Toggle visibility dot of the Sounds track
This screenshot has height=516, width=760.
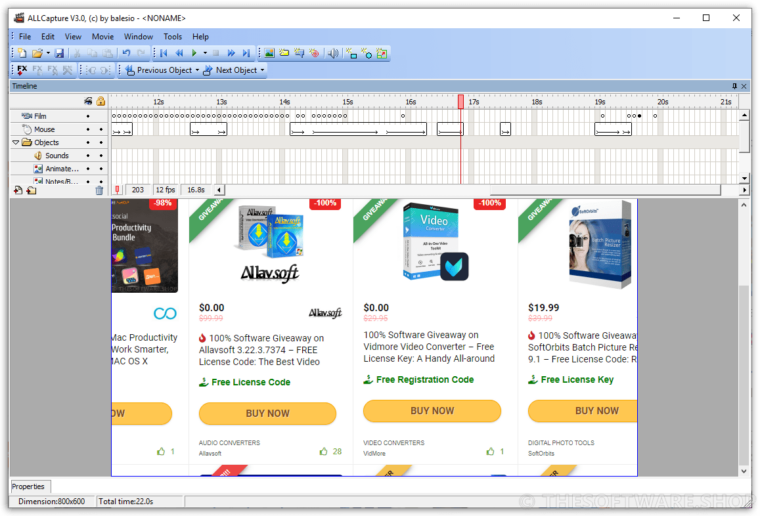coord(88,156)
